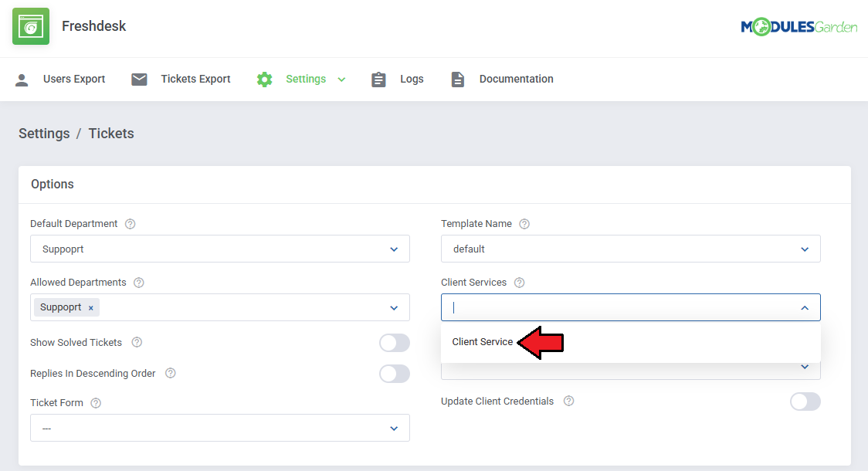This screenshot has width=868, height=471.
Task: Go to Logs page
Action: point(398,80)
